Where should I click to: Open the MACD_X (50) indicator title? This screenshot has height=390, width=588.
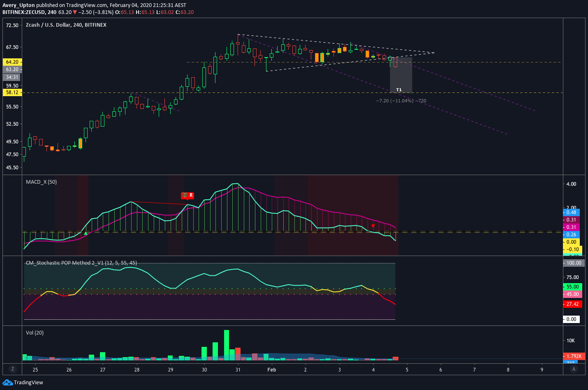pyautogui.click(x=41, y=182)
